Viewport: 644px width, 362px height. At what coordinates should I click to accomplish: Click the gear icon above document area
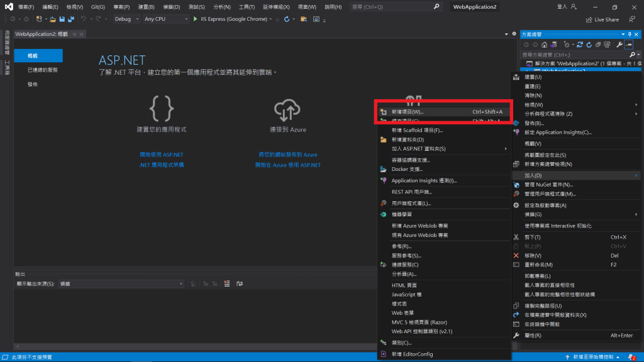(514, 34)
